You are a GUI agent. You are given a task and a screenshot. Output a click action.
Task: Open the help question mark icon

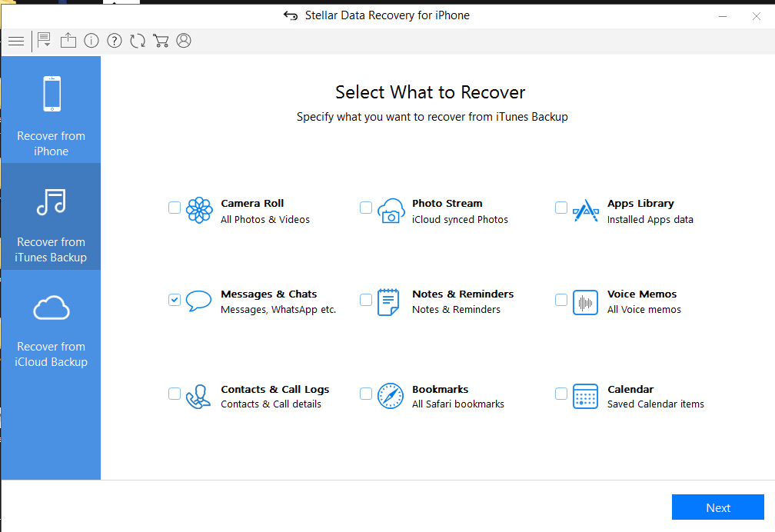[x=114, y=41]
